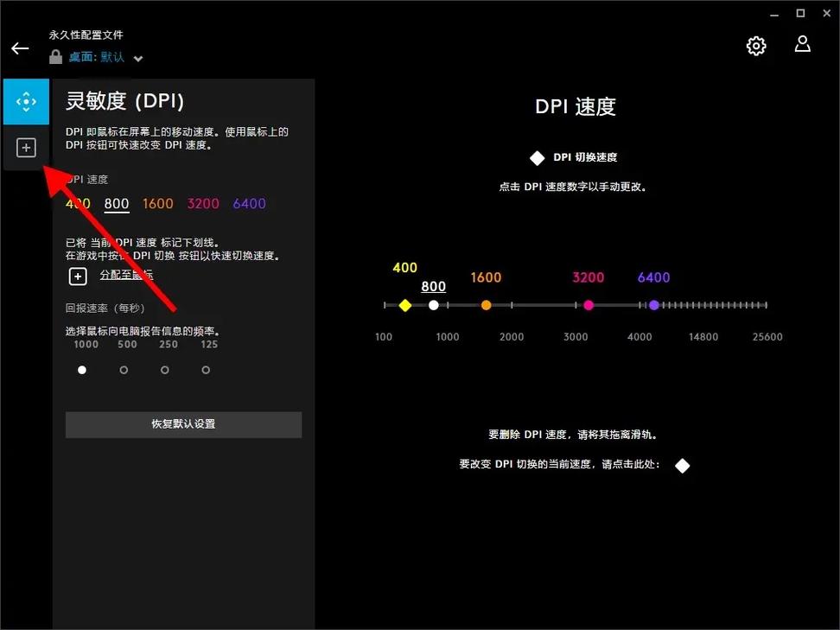Select report rate 1000 radio button
Screen dimensions: 840x630
click(x=82, y=370)
